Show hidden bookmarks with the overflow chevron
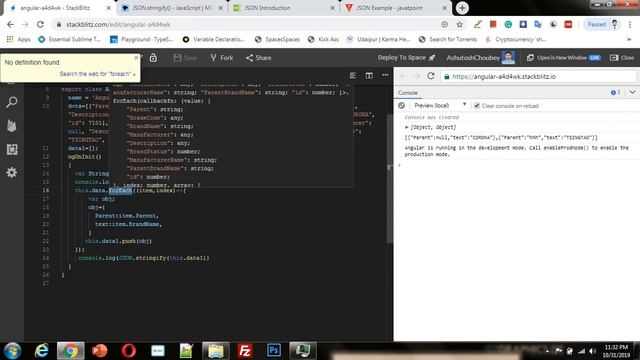Screen dimensions: 640x360 (x=629, y=39)
